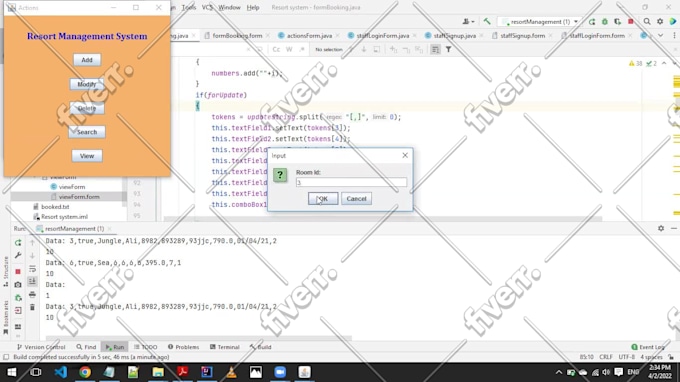Open UTF-8 encoding selector in status bar
Image resolution: width=680 pixels, height=382 pixels.
click(626, 357)
